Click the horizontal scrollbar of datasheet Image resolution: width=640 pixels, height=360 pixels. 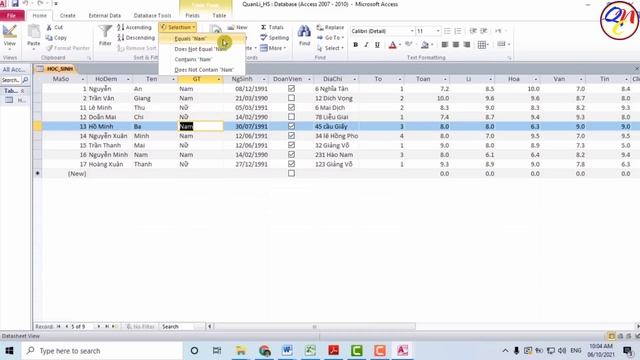pos(314,327)
